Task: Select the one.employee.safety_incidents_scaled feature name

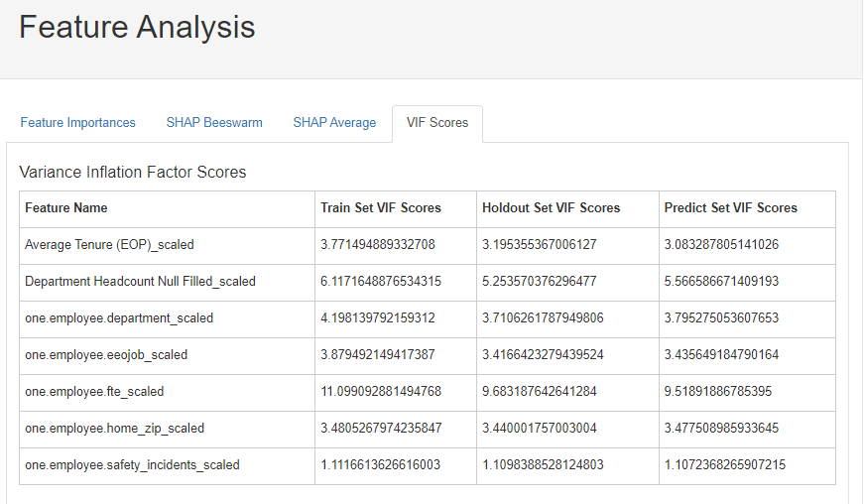Action: pyautogui.click(x=132, y=465)
